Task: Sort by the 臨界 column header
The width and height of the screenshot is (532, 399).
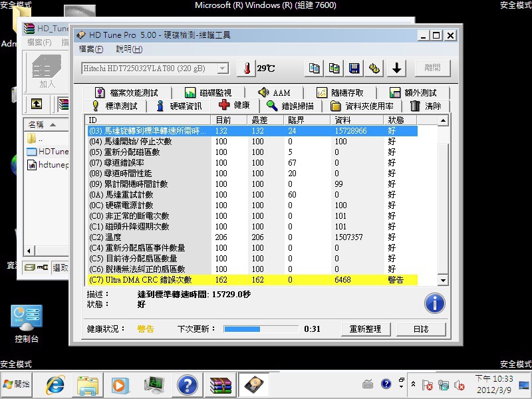Action: (307, 120)
